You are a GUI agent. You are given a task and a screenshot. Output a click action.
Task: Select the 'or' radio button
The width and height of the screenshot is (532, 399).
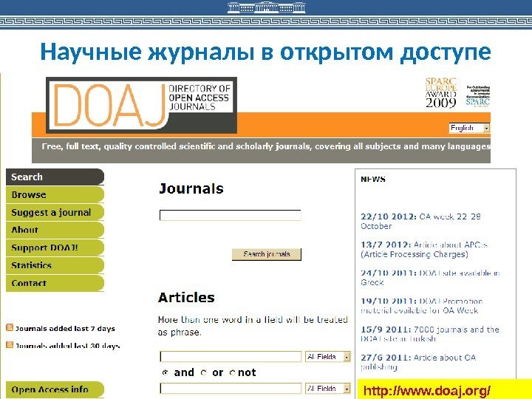pyautogui.click(x=204, y=372)
